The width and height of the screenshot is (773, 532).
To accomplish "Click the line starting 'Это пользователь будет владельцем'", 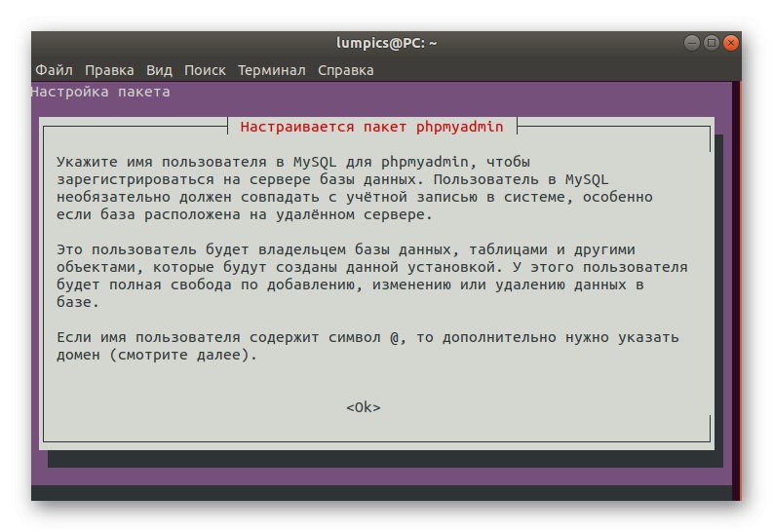I will (346, 249).
